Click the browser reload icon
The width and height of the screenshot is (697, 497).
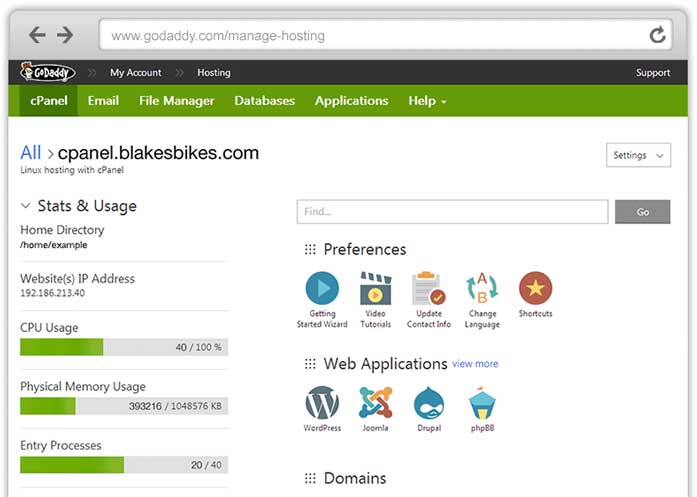click(x=657, y=36)
